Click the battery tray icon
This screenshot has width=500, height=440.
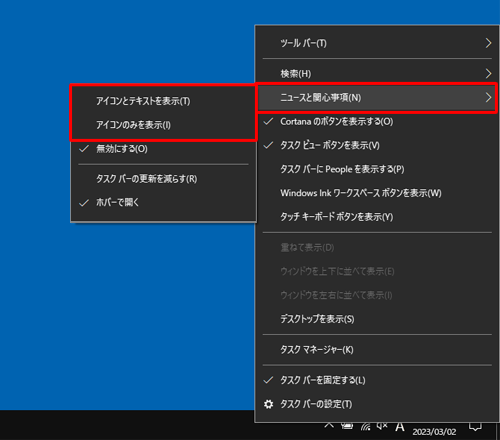click(347, 426)
